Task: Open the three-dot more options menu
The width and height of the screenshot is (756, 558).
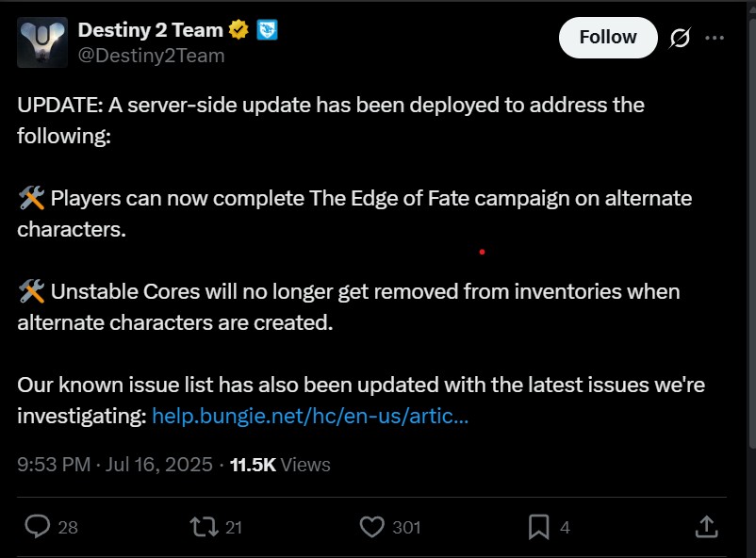Action: [x=715, y=38]
